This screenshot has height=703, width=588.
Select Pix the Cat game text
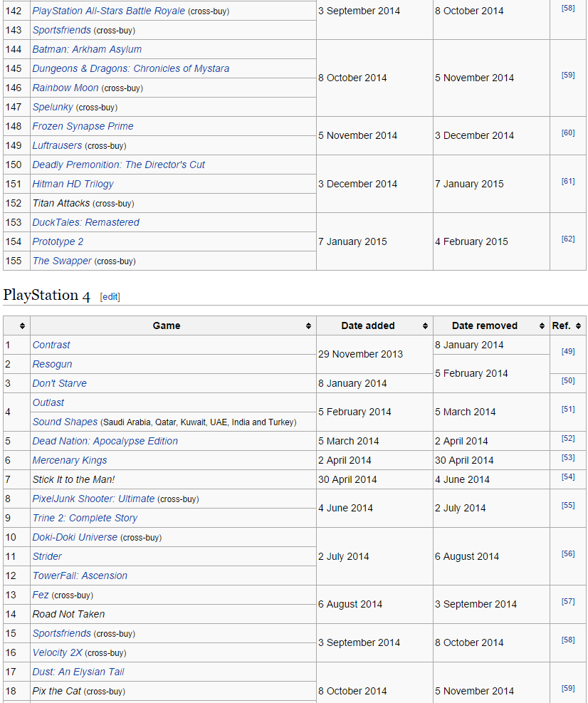point(56,692)
